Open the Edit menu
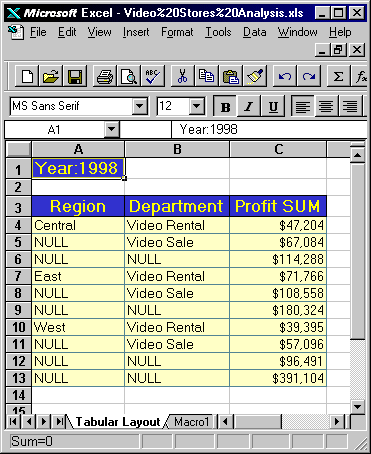 click(x=67, y=32)
